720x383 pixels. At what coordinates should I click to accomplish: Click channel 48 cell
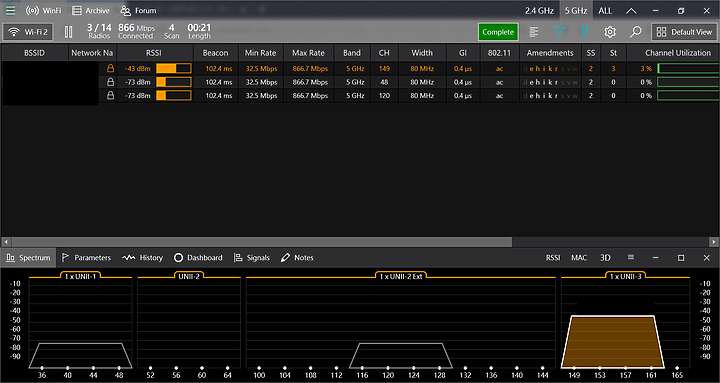click(384, 82)
